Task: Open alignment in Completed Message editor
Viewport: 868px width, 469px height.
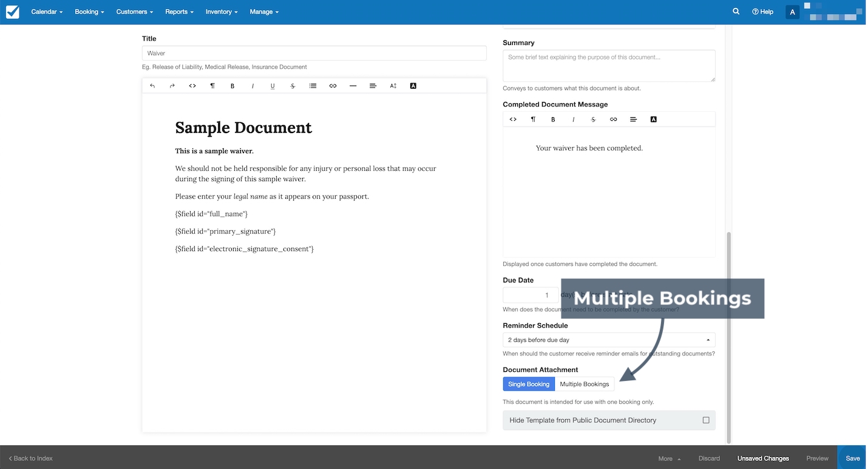Action: [x=633, y=119]
